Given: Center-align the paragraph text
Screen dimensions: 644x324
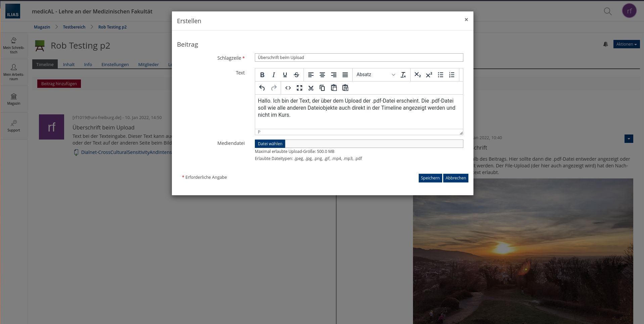Looking at the screenshot, I should [322, 75].
